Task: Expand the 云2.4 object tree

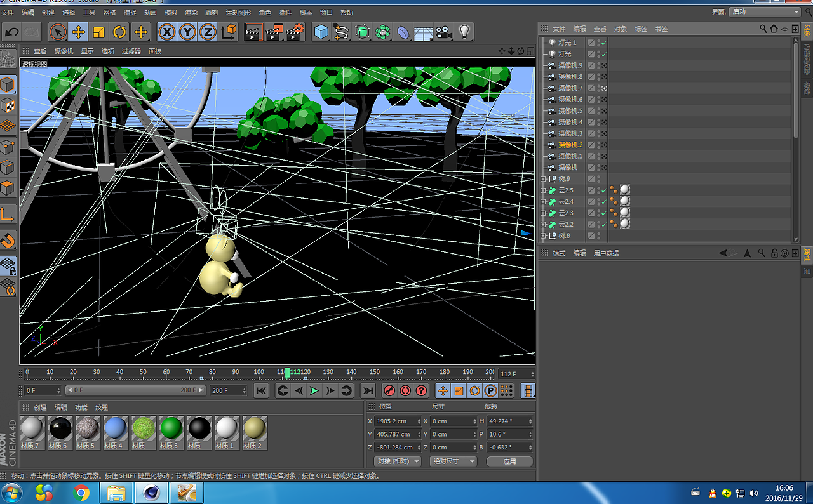Action: point(543,202)
